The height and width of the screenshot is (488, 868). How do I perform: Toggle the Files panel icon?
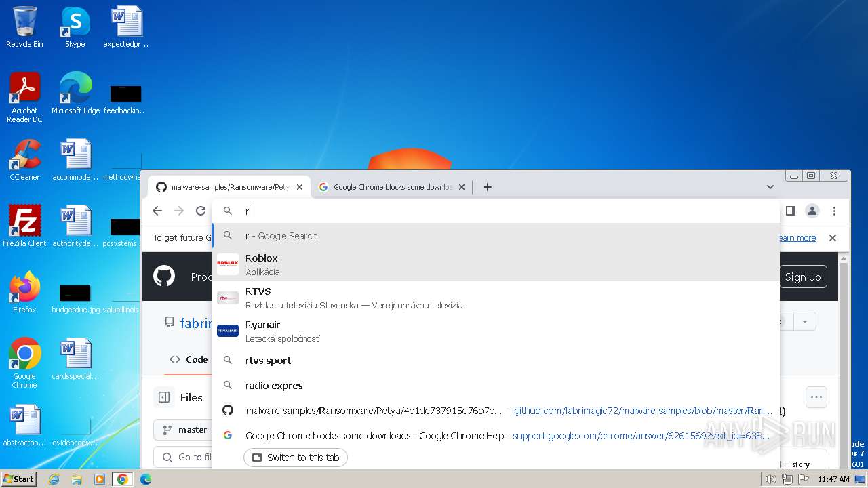pos(164,398)
